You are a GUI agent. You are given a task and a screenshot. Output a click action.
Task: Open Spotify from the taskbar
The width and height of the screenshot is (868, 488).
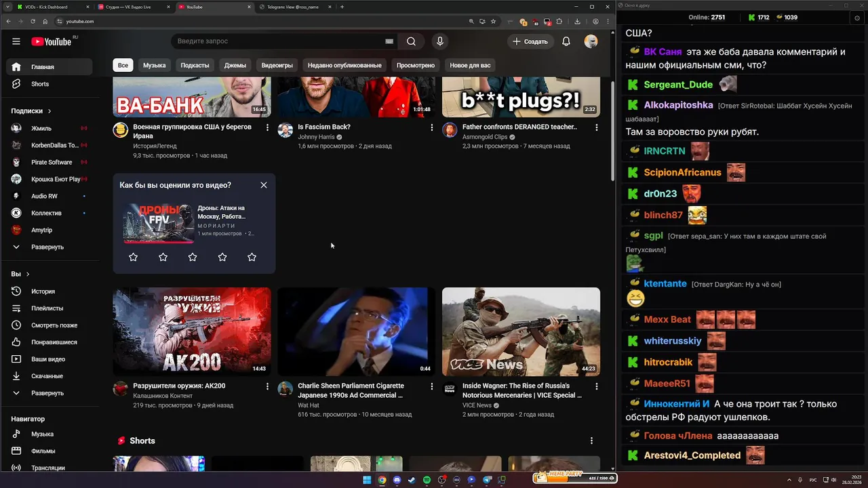coord(427,480)
